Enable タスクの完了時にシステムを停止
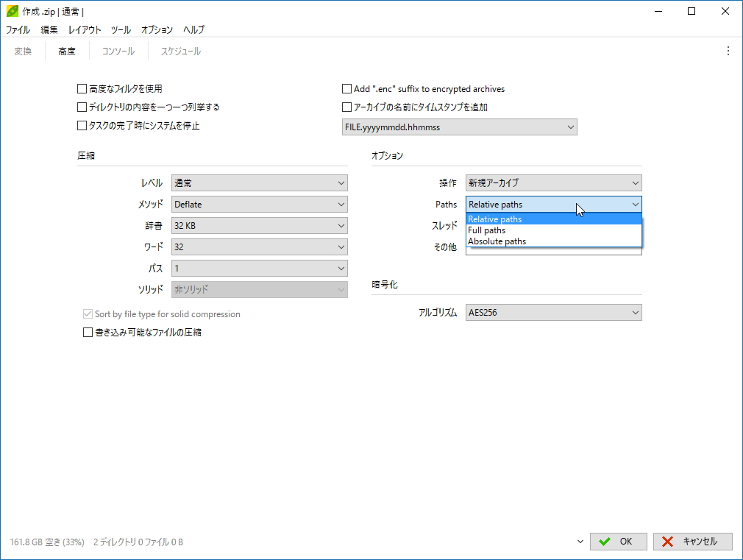This screenshot has width=743, height=560. click(82, 125)
